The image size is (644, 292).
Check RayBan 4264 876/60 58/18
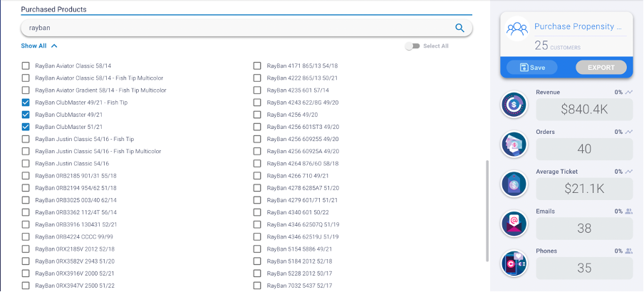pyautogui.click(x=257, y=164)
